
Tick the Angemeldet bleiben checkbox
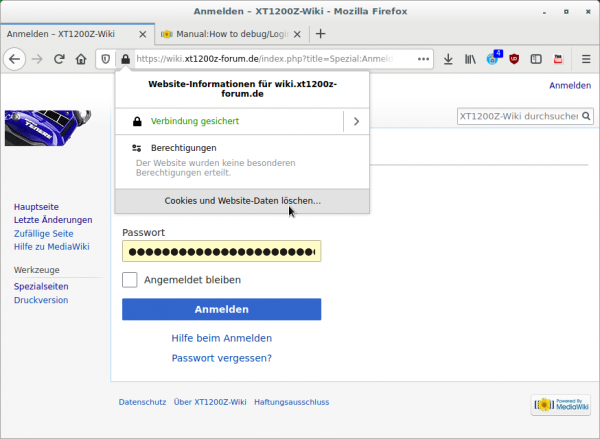(129, 280)
